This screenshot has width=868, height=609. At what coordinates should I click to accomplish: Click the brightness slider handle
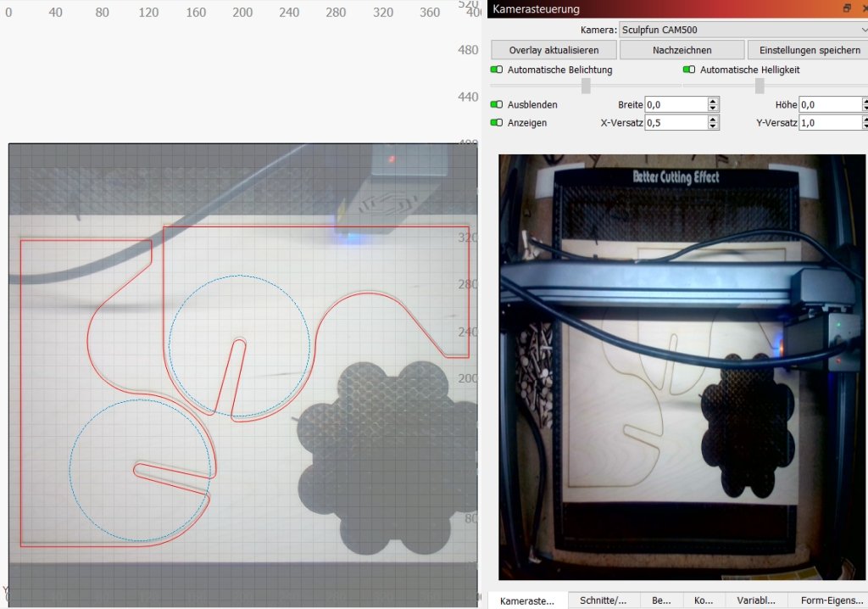[759, 86]
